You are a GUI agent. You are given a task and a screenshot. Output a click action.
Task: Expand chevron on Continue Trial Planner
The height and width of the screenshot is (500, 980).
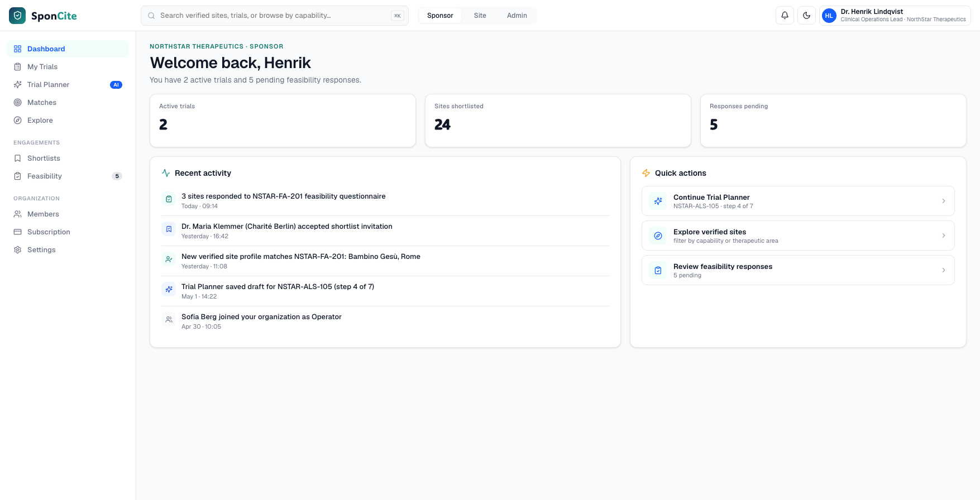[944, 201]
